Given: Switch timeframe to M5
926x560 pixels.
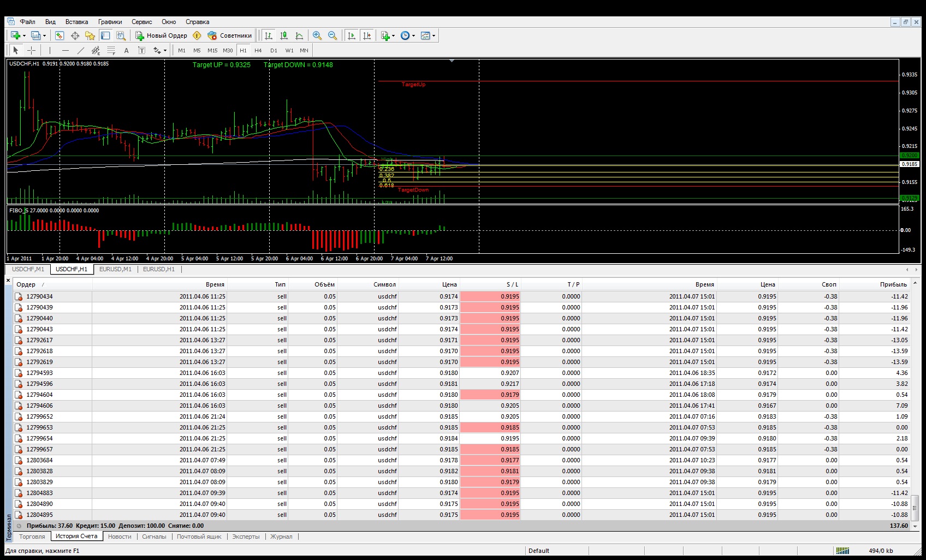Looking at the screenshot, I should click(x=197, y=50).
